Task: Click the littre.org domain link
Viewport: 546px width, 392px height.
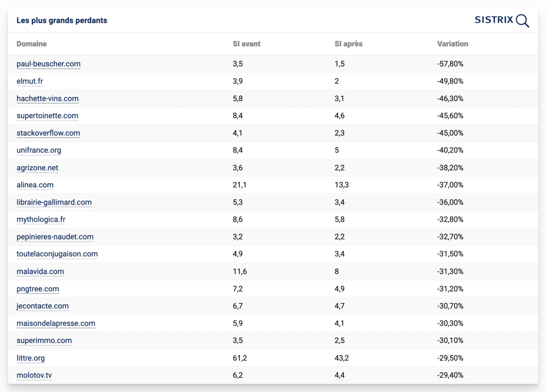Action: (x=30, y=358)
